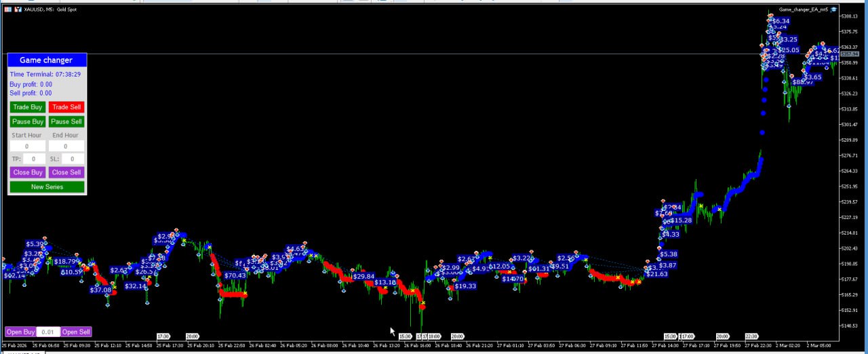Select the $15.28 profit label
Image resolution: width=868 pixels, height=354 pixels.
click(x=681, y=220)
